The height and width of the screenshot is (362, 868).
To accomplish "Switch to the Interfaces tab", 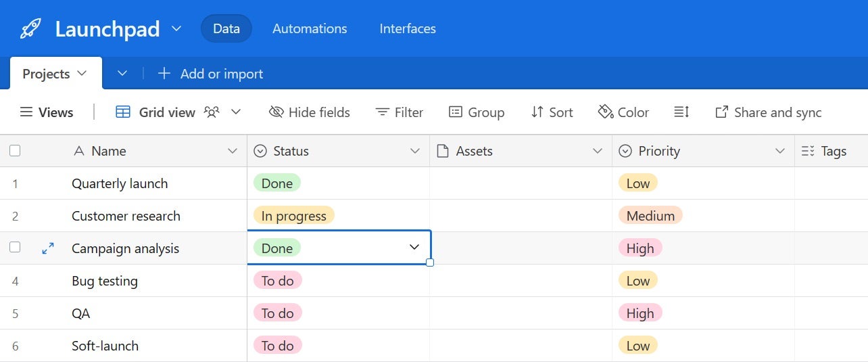I will tap(408, 28).
